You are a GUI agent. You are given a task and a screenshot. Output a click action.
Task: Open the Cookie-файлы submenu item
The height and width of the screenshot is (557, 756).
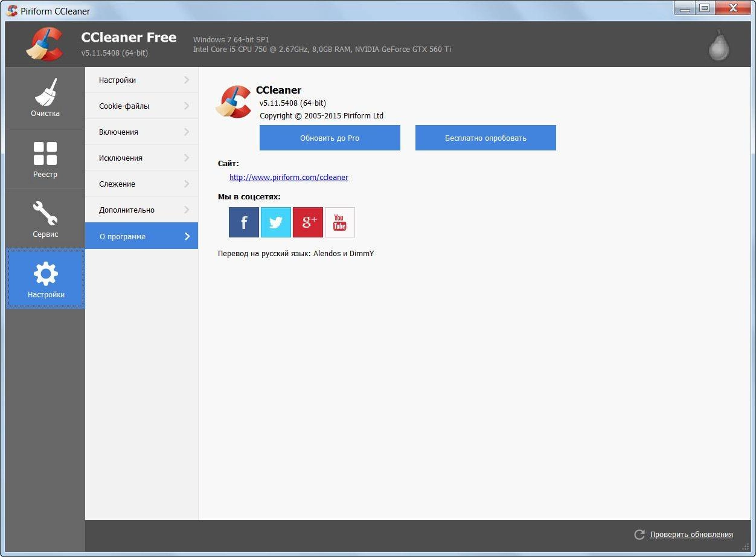pos(141,106)
